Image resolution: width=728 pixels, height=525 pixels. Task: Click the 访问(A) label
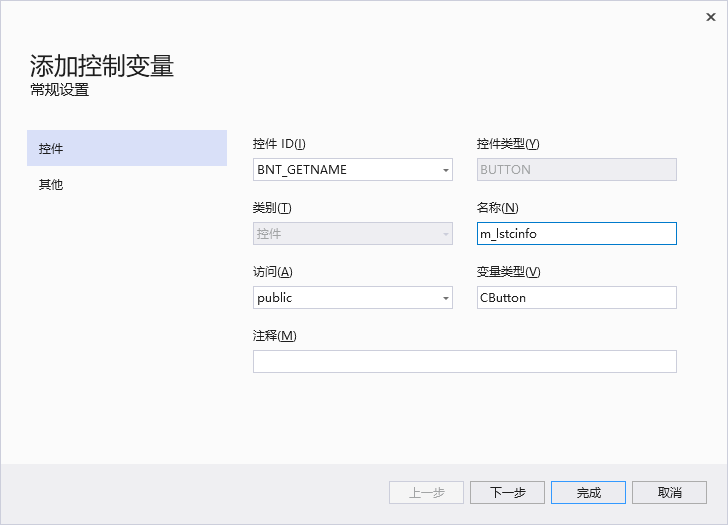coord(273,272)
